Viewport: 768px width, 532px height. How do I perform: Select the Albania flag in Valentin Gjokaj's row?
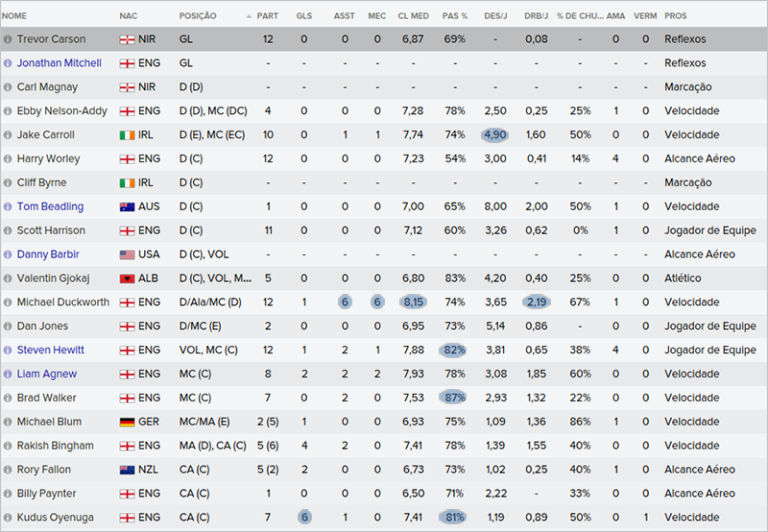[126, 278]
